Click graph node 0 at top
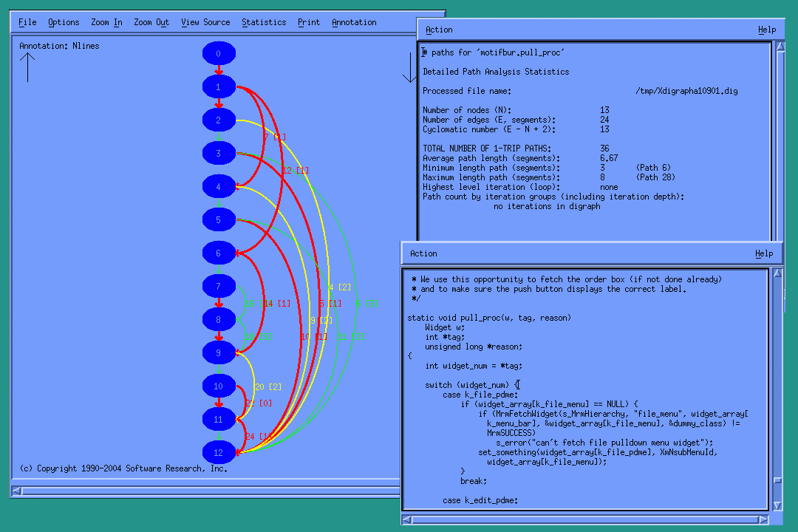The height and width of the screenshot is (532, 798). [x=219, y=53]
